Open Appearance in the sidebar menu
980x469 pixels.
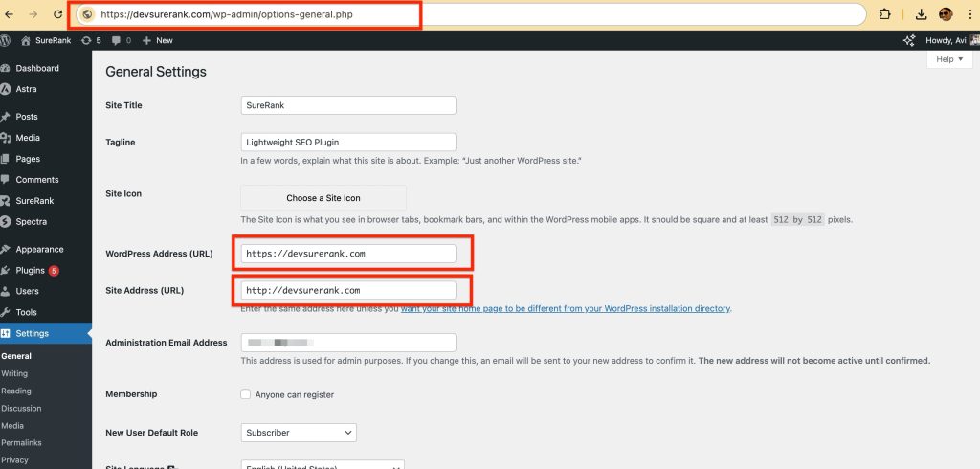(39, 250)
